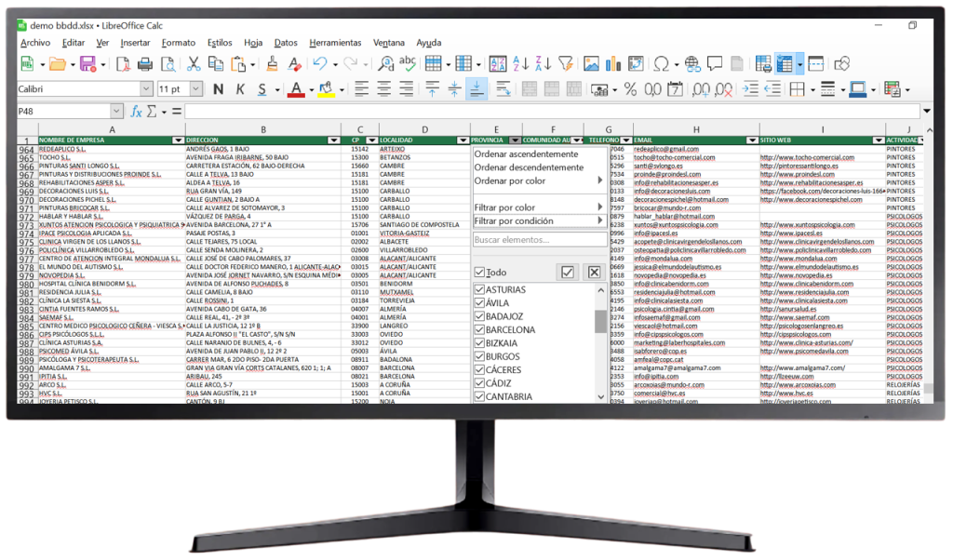Select the Cut scissors icon
Screen dimensions: 953x560
(x=194, y=63)
